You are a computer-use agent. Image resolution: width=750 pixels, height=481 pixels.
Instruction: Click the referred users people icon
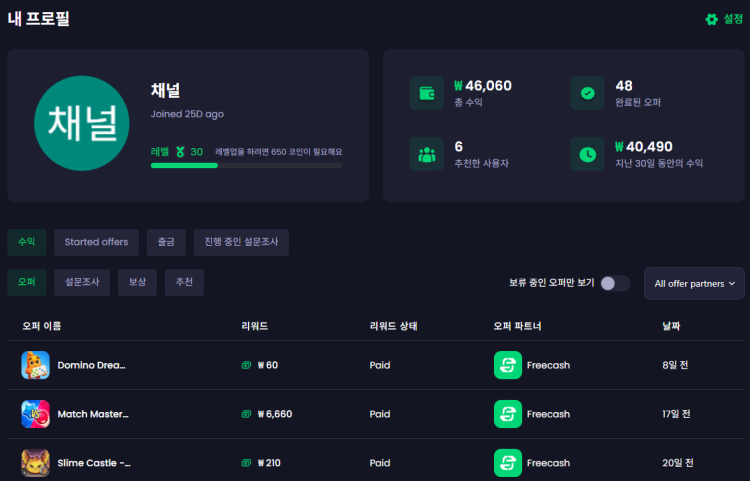pyautogui.click(x=427, y=154)
